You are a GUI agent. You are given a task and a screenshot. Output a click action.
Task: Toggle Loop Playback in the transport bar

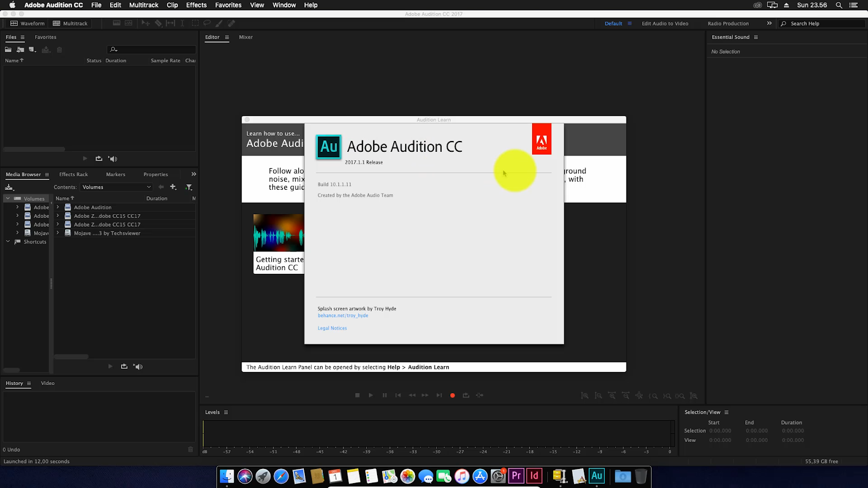[466, 395]
